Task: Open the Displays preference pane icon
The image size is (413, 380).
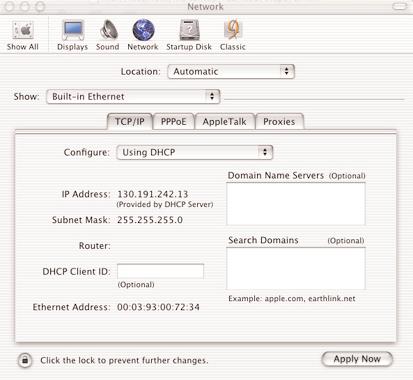Action: click(73, 30)
